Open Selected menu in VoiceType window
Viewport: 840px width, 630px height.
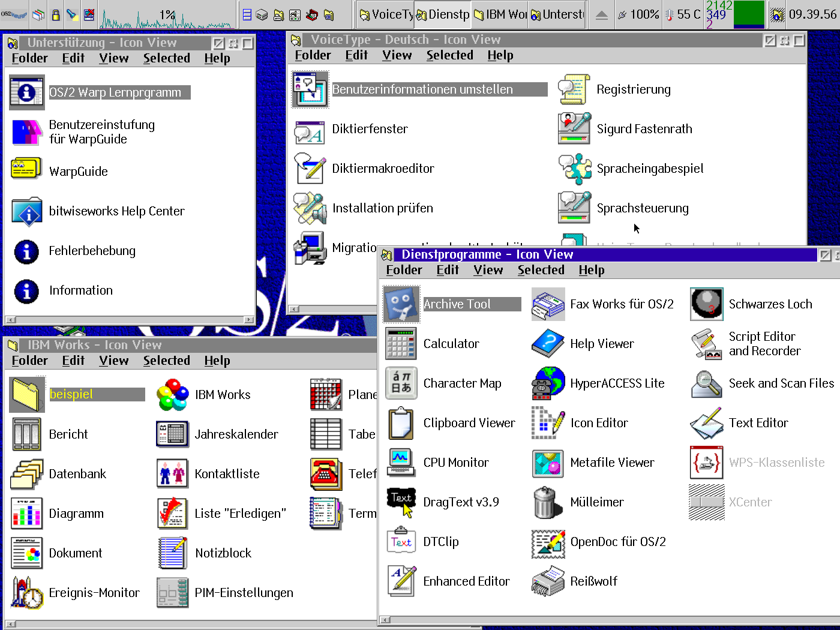point(449,55)
